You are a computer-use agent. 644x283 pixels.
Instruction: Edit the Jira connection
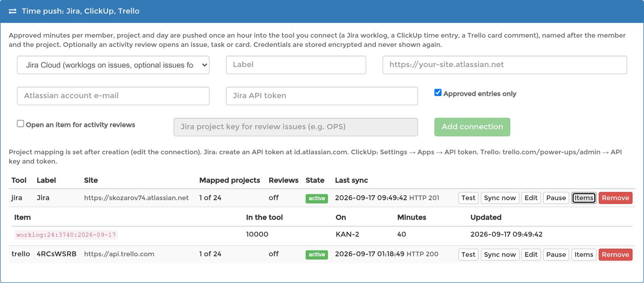531,198
